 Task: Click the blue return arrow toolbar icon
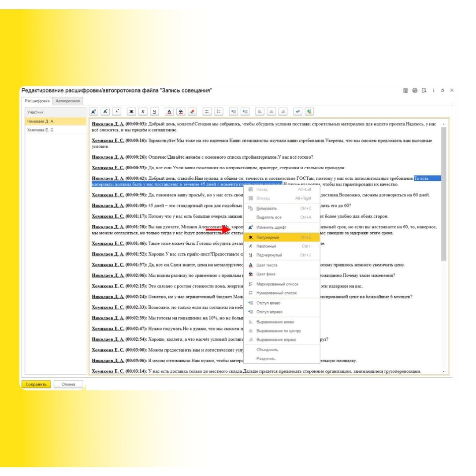[297, 112]
